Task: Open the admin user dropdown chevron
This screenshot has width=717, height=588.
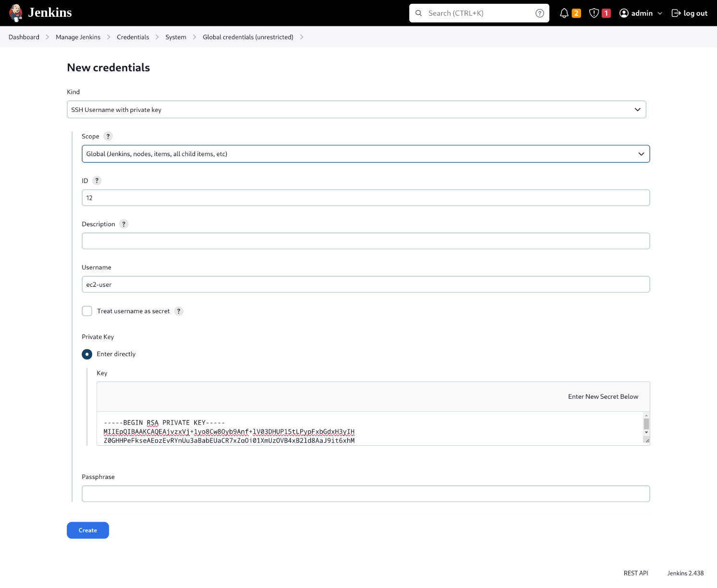Action: tap(660, 13)
